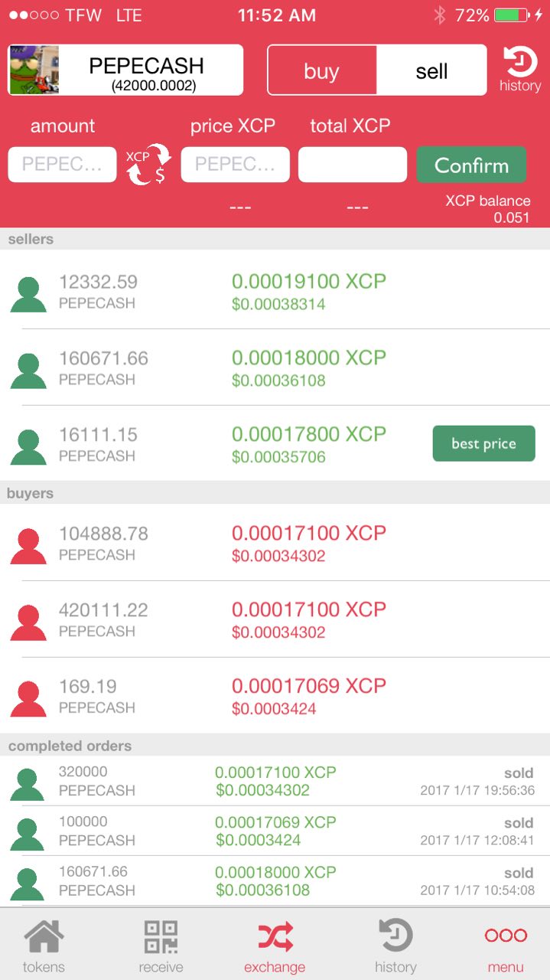
Task: Select seller amount 16111.15
Action: tap(98, 435)
